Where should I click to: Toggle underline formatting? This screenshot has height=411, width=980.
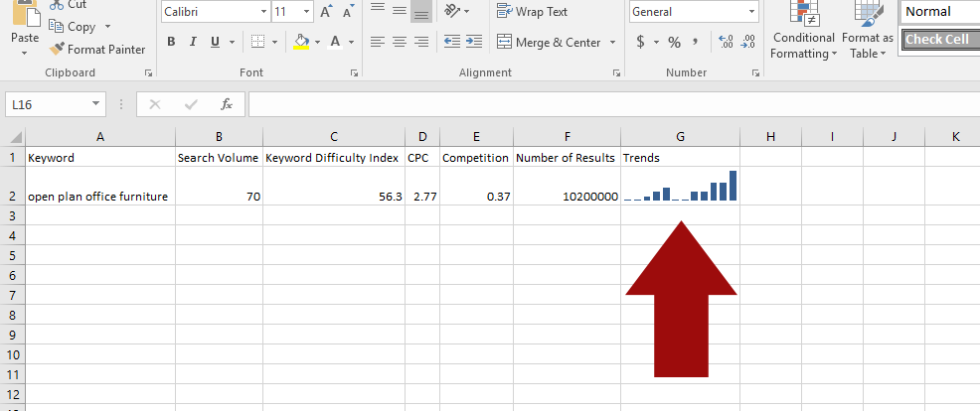216,42
